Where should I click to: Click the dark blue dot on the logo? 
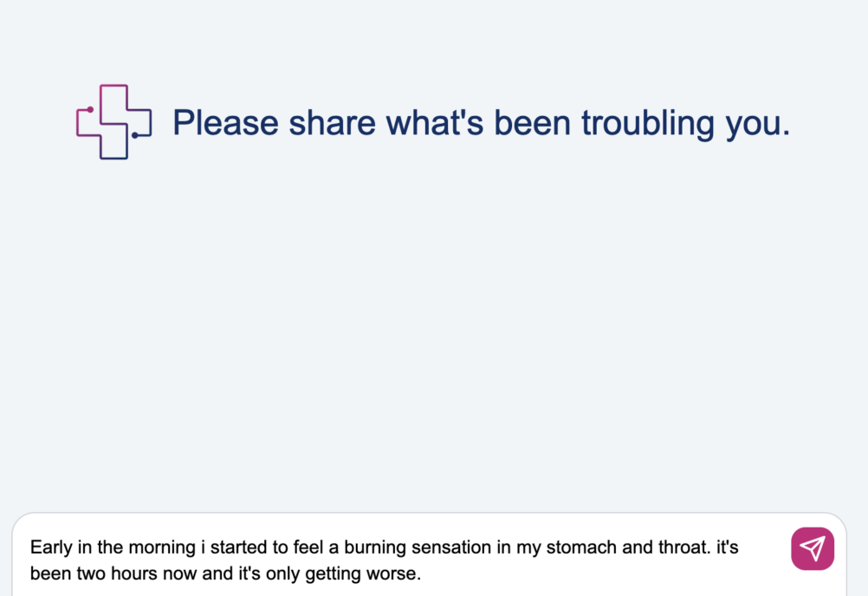point(134,135)
